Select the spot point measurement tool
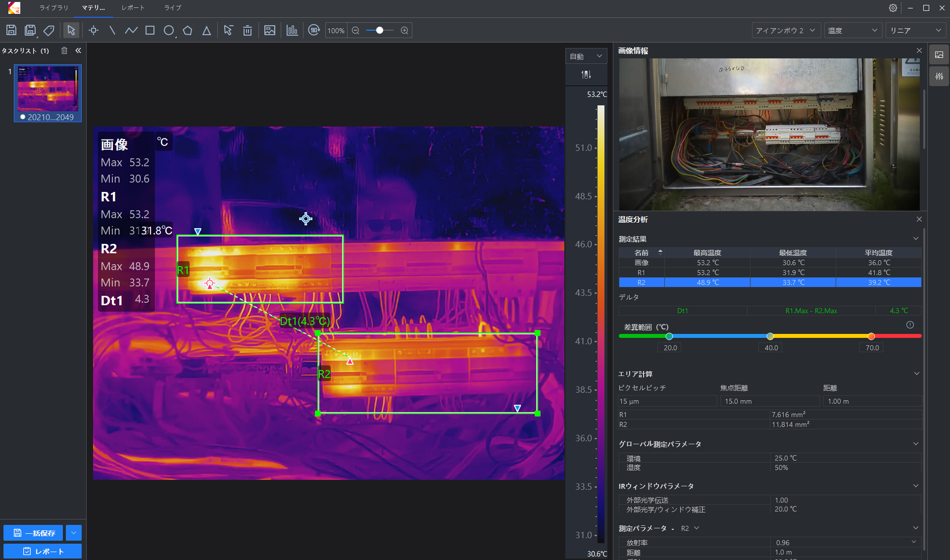Image resolution: width=950 pixels, height=560 pixels. (x=94, y=31)
